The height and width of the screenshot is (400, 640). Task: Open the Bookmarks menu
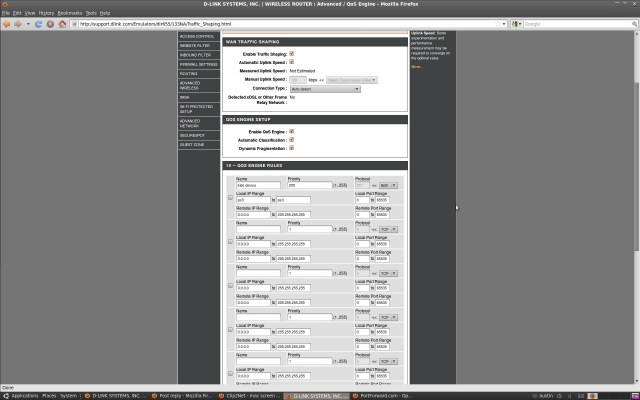70,13
